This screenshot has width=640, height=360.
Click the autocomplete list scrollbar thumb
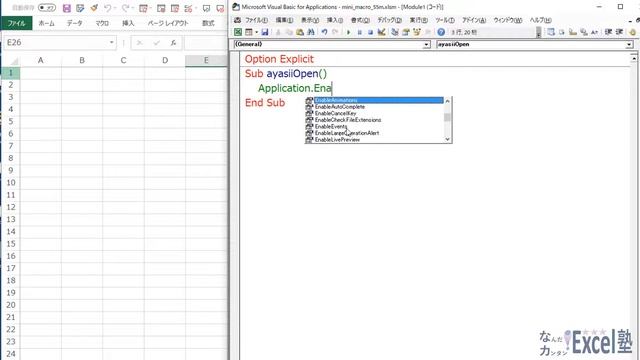point(447,117)
